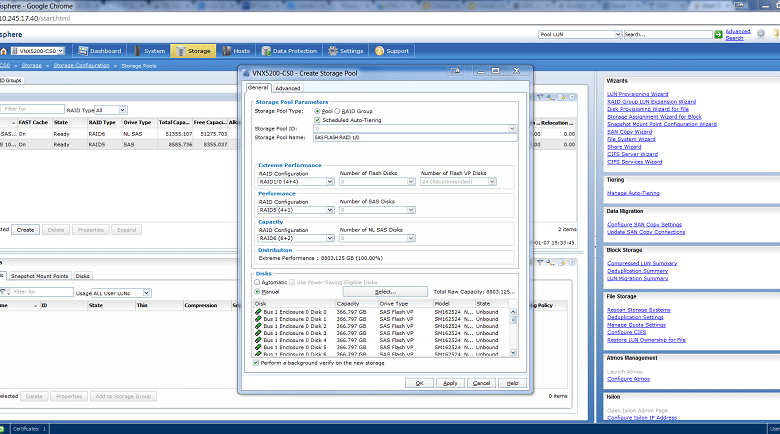
Task: Click disk list scrollbar down arrow
Action: (513, 353)
